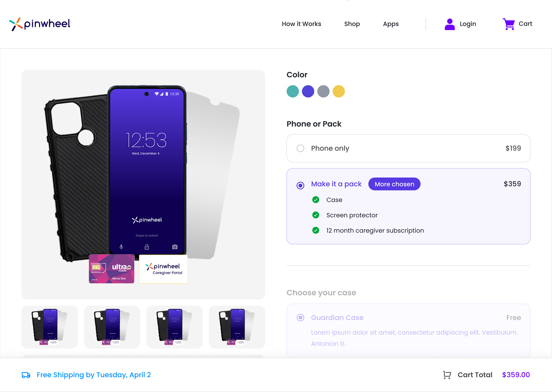The height and width of the screenshot is (392, 552).
Task: Select the Make it a pack radio button
Action: point(300,186)
